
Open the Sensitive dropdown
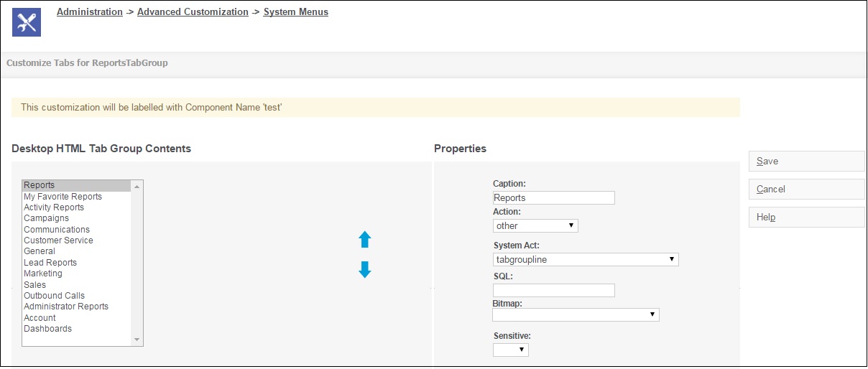pyautogui.click(x=511, y=350)
